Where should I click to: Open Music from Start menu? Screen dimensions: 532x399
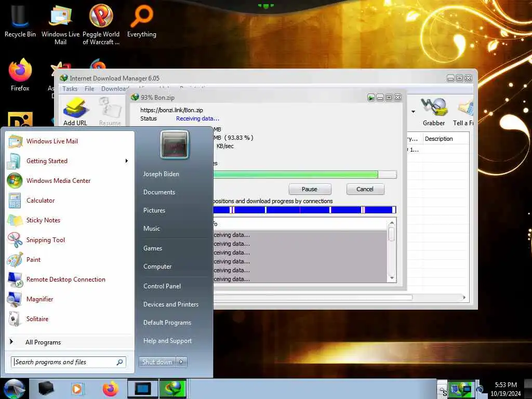tap(151, 229)
